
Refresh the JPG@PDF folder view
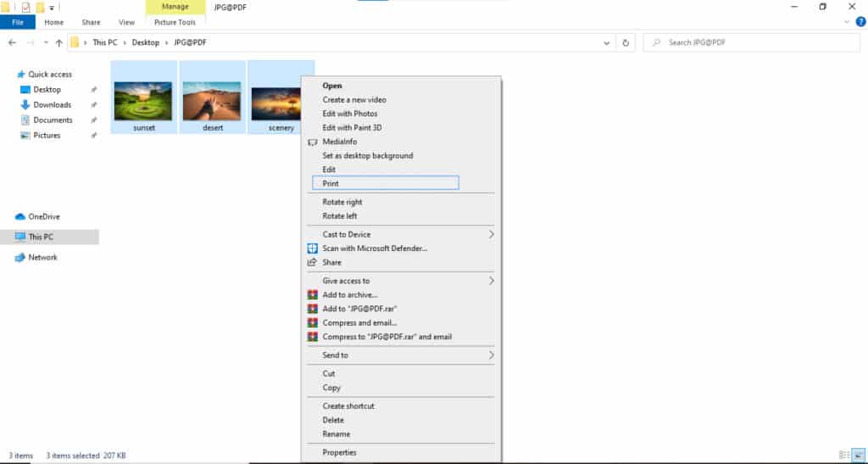626,42
